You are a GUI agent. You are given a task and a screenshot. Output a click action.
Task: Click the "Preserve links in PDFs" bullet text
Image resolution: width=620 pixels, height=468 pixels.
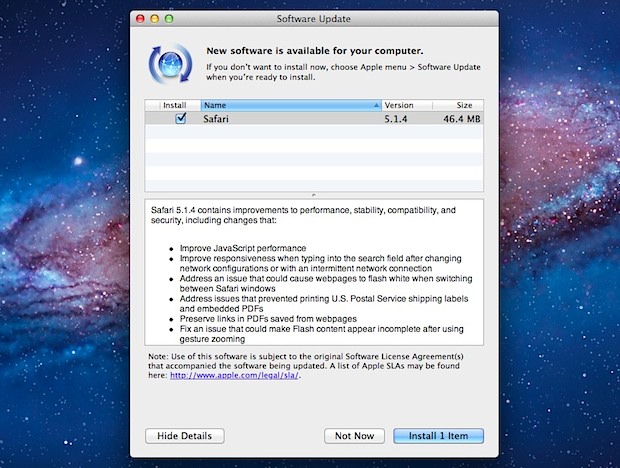pyautogui.click(x=268, y=319)
